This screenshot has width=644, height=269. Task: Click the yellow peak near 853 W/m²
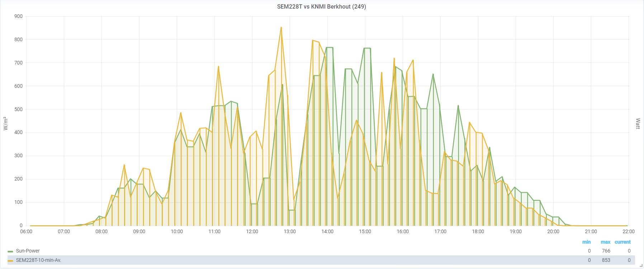click(x=281, y=27)
